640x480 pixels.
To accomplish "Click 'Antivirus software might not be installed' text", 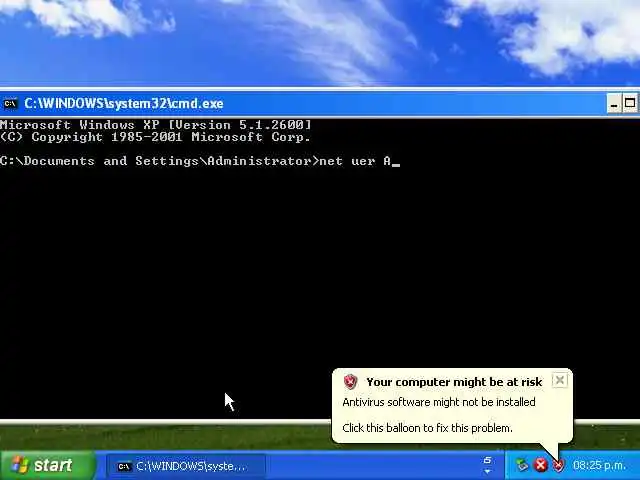I will pos(439,402).
